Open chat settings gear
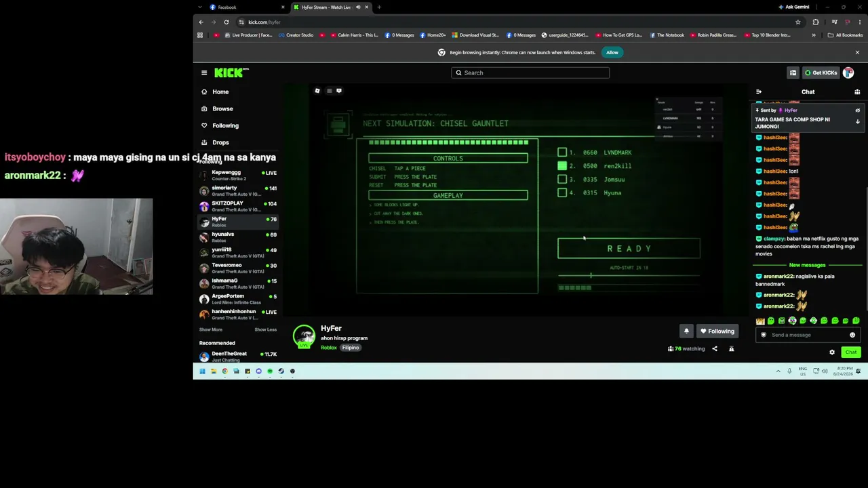 coord(832,352)
